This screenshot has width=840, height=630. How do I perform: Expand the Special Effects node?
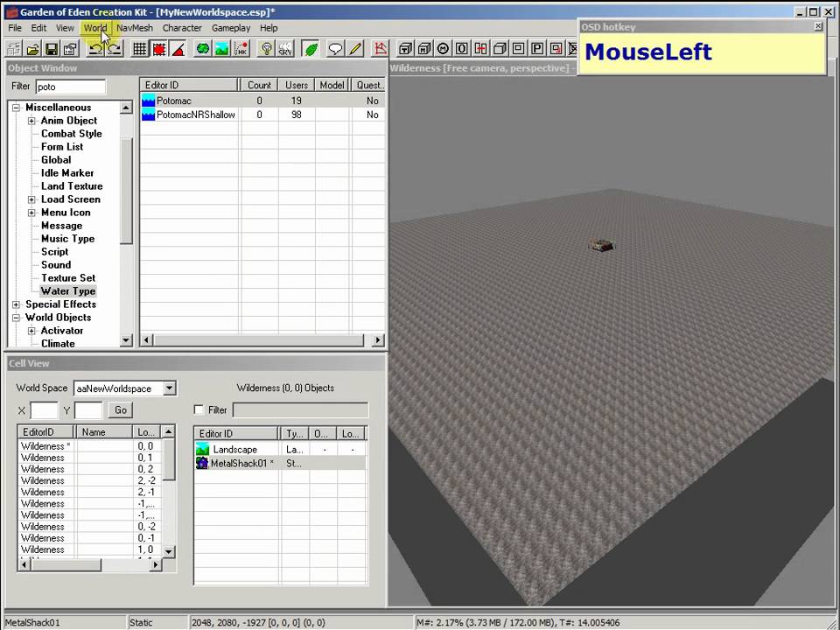pos(16,304)
